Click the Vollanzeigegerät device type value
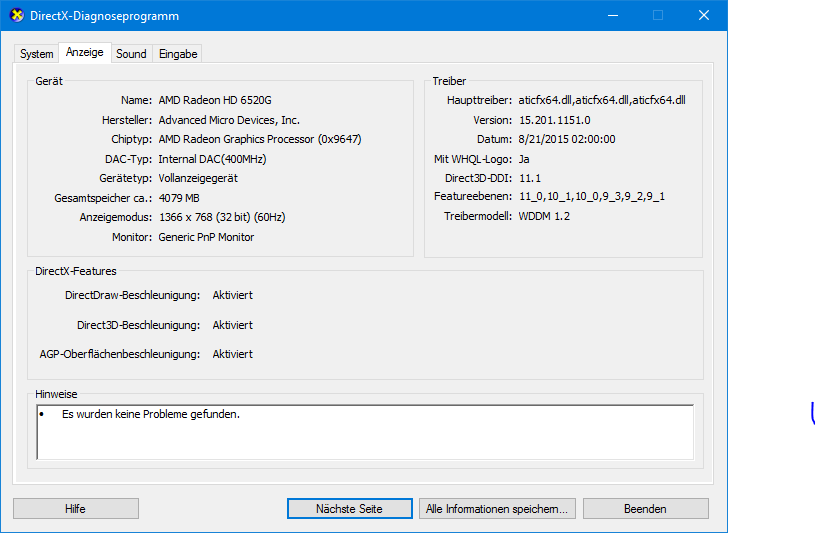815x533 pixels. click(198, 178)
